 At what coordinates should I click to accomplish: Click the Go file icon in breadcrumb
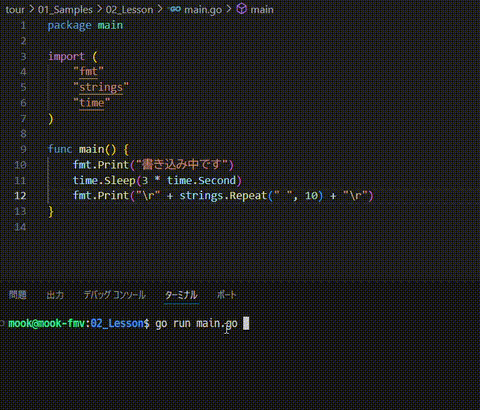point(175,9)
